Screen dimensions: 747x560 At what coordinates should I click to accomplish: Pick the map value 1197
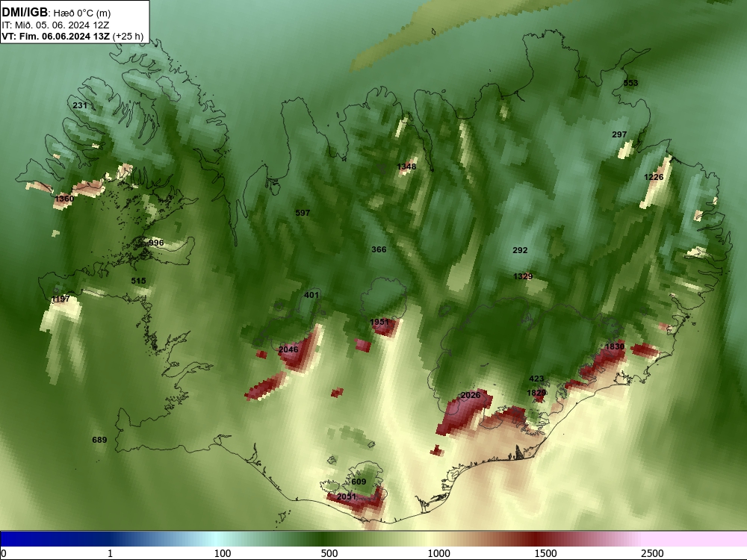click(61, 299)
